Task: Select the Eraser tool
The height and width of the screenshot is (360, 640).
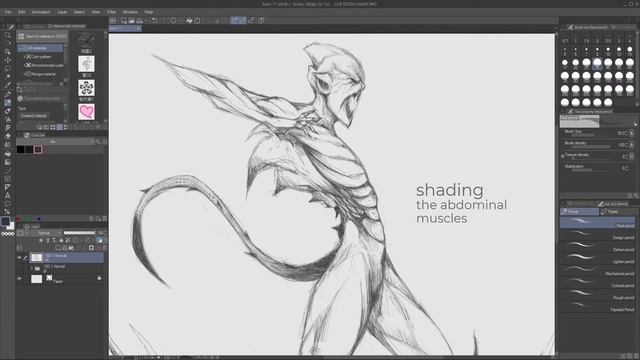Action: [x=7, y=137]
